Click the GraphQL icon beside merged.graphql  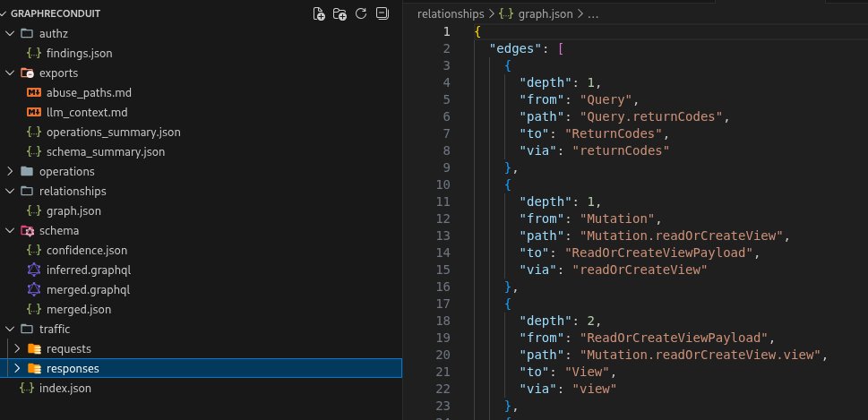pyautogui.click(x=34, y=289)
